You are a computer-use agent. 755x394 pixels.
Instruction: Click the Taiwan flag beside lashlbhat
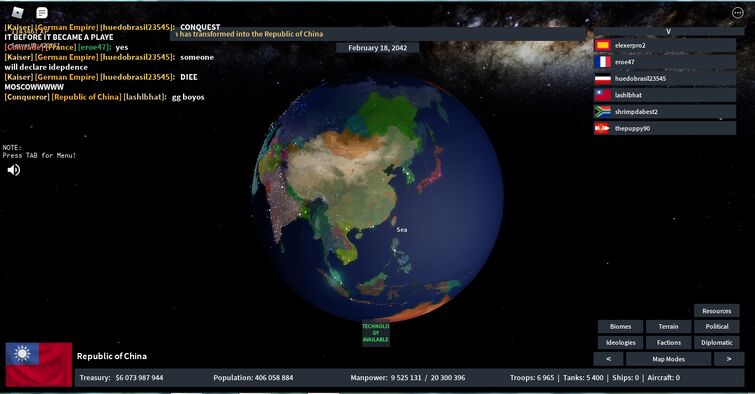pyautogui.click(x=602, y=95)
